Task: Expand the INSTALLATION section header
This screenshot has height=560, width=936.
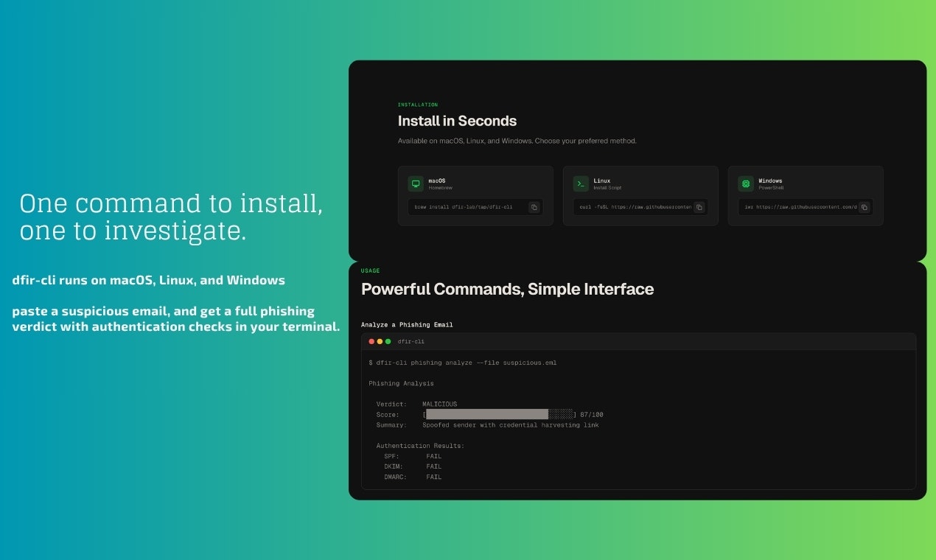Action: coord(417,104)
